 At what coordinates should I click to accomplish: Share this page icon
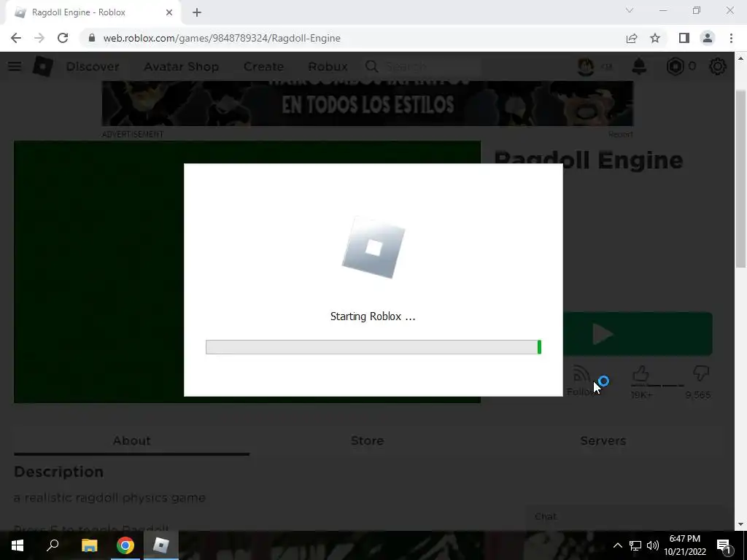click(632, 38)
